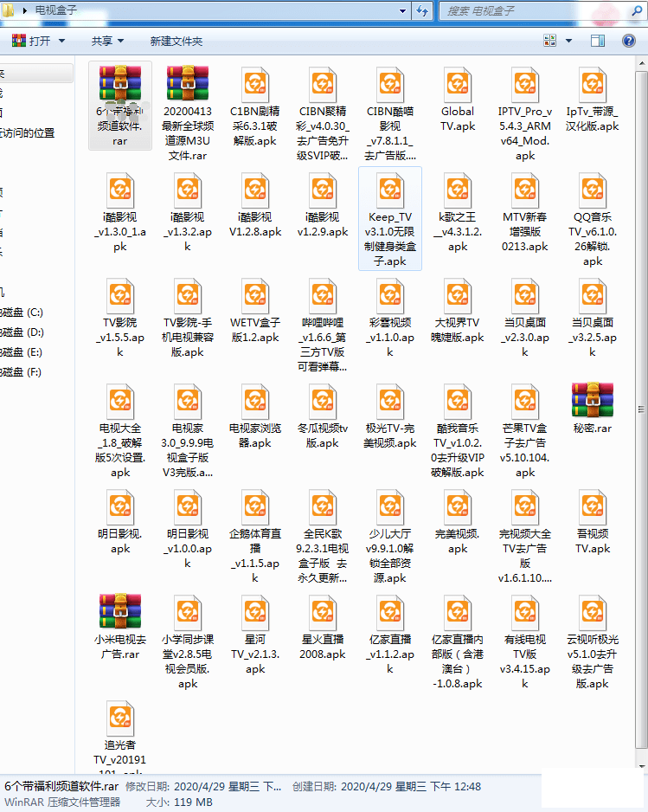The width and height of the screenshot is (648, 812).
Task: Click the vertical scrollbar thumb
Action: [x=641, y=409]
